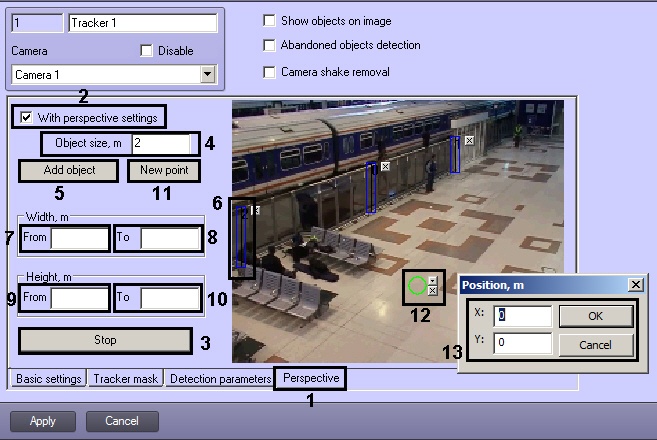Click the New point button
657x440 pixels.
pyautogui.click(x=164, y=170)
